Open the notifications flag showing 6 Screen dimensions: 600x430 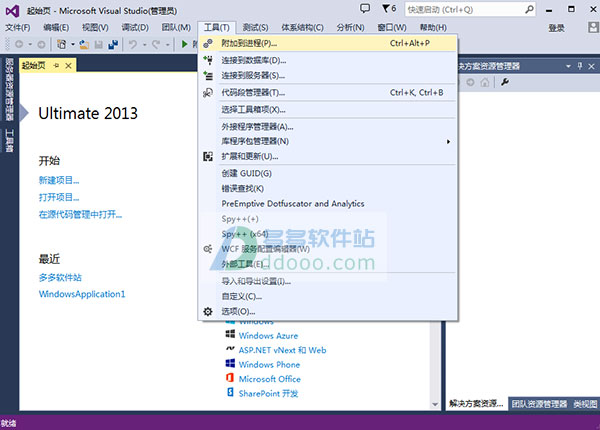point(389,8)
